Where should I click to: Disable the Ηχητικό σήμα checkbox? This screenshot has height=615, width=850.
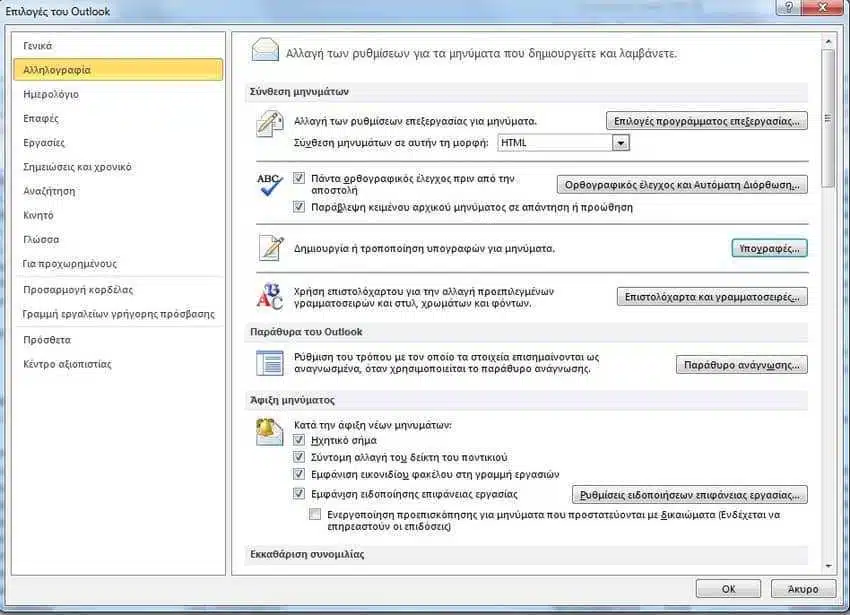[299, 440]
